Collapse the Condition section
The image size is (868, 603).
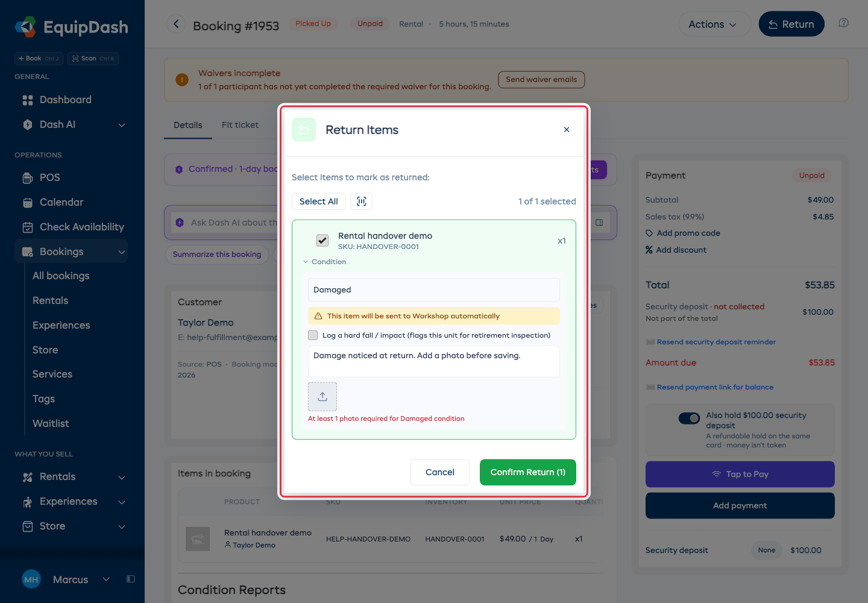[325, 262]
